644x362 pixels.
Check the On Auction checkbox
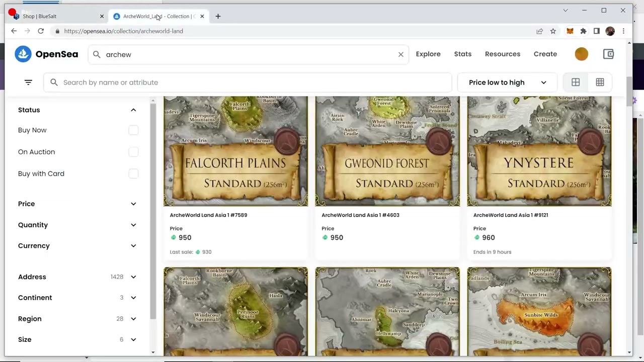tap(133, 152)
